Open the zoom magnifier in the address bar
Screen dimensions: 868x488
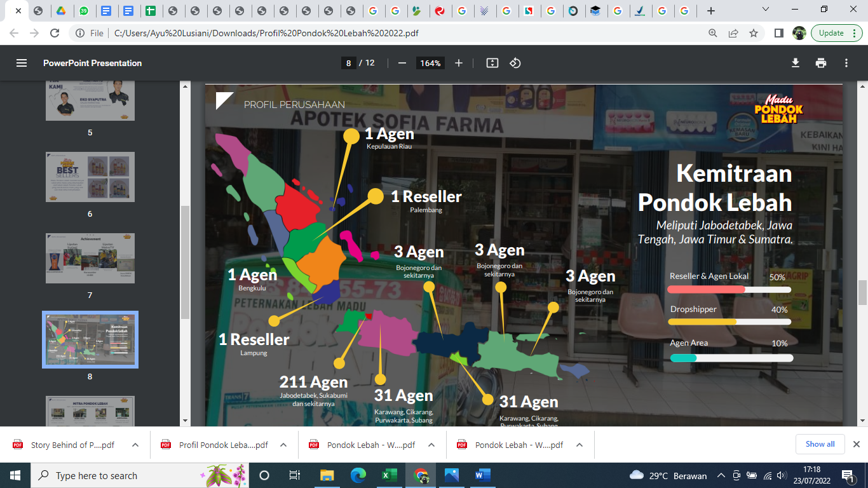(713, 33)
